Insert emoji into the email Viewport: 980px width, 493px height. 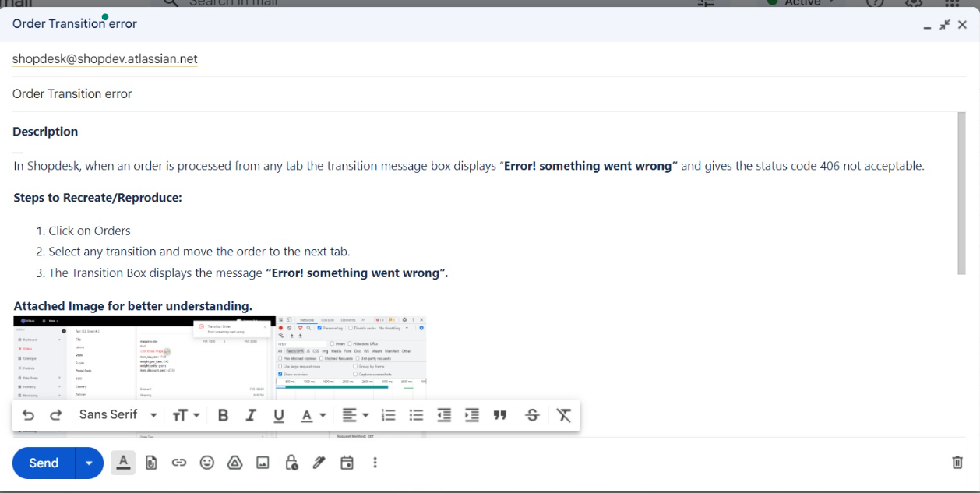pos(206,463)
